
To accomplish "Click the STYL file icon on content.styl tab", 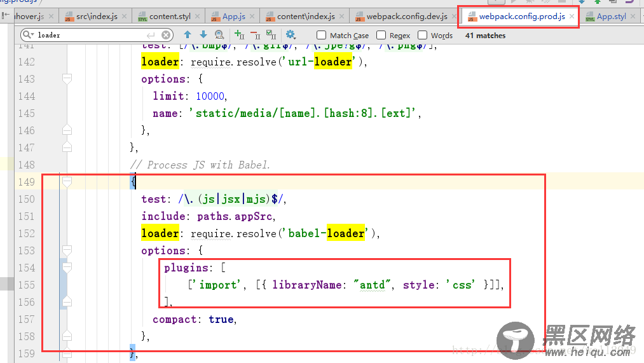I will pyautogui.click(x=142, y=17).
